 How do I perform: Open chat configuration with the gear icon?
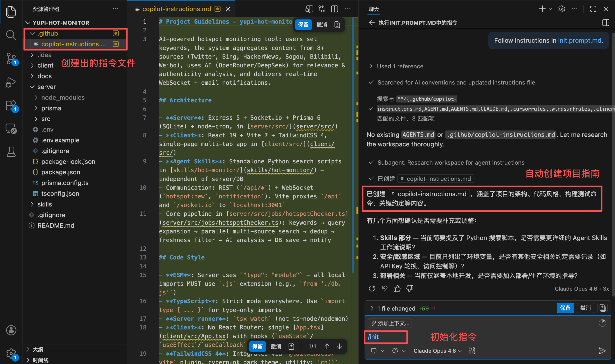561,9
